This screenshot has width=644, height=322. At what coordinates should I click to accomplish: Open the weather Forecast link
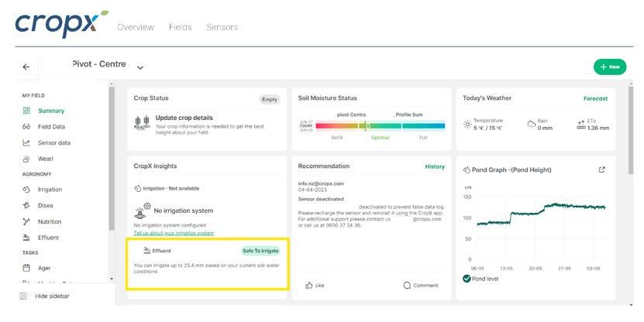click(x=595, y=98)
